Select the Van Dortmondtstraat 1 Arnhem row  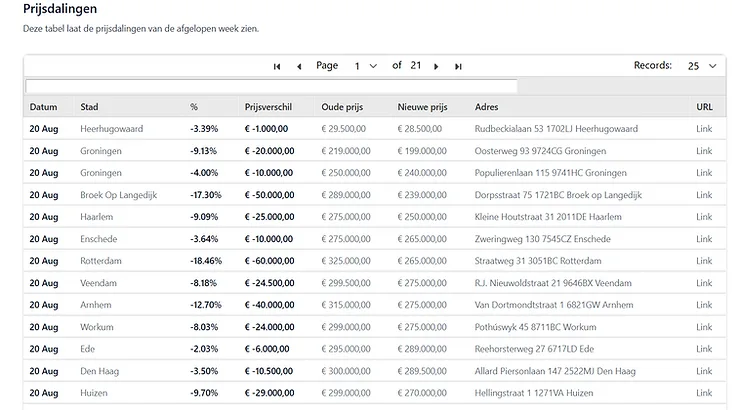pyautogui.click(x=375, y=305)
